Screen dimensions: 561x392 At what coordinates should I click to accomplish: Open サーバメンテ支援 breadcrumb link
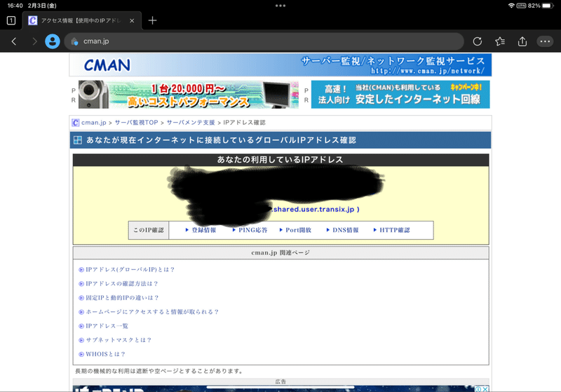[x=191, y=123]
